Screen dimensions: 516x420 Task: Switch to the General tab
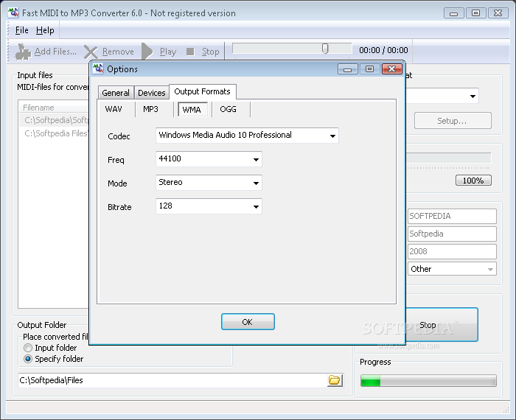tap(116, 93)
